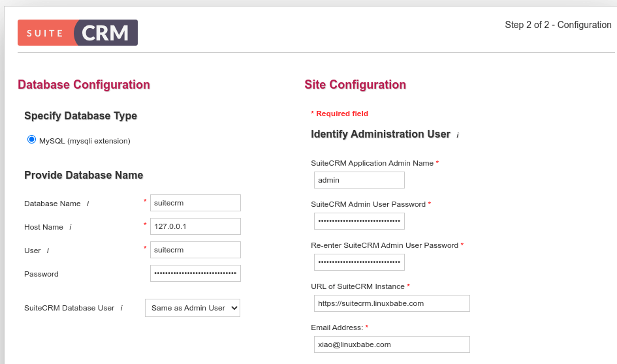Click the Database Name input field

click(x=195, y=203)
